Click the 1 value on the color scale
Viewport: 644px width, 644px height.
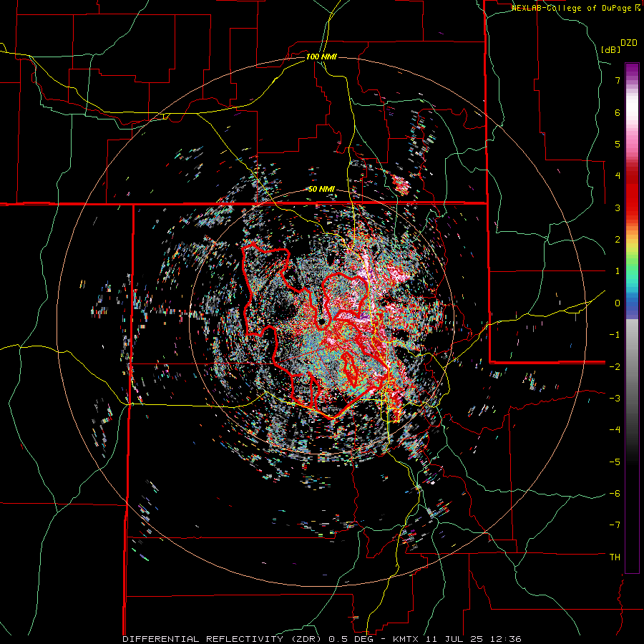coord(618,271)
